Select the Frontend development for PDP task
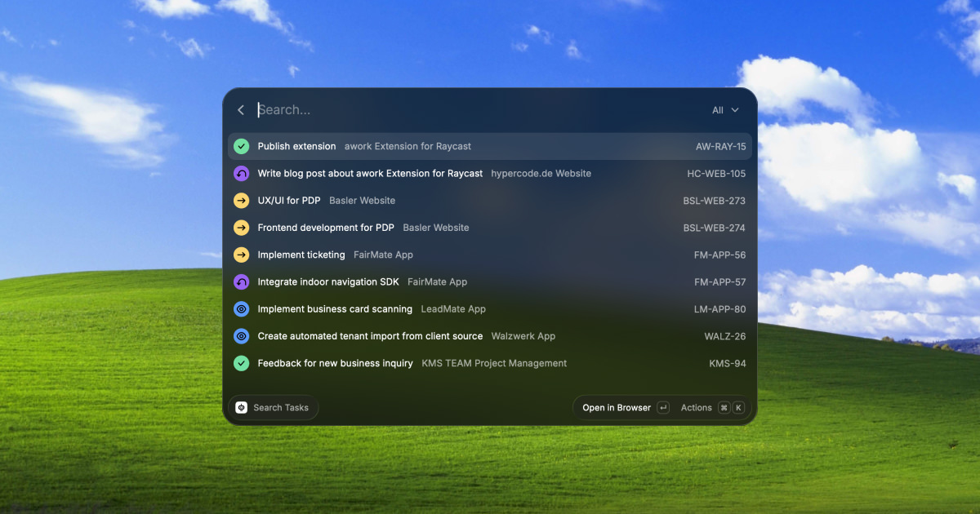The height and width of the screenshot is (514, 980). [x=489, y=228]
